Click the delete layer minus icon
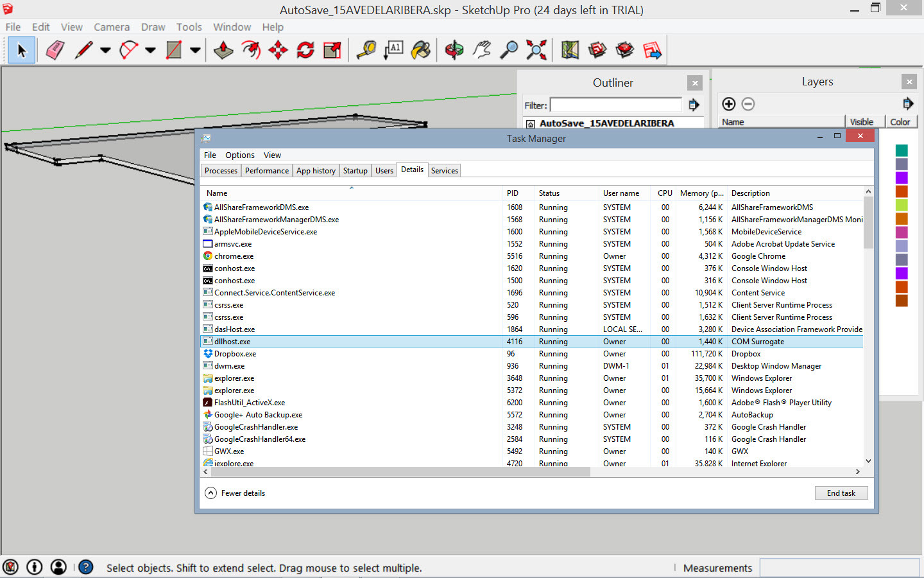This screenshot has width=924, height=578. tap(748, 103)
